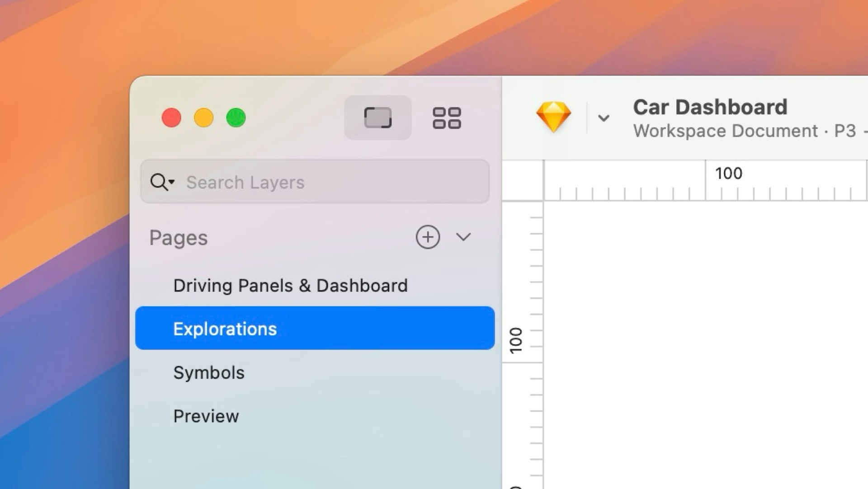The height and width of the screenshot is (489, 868).
Task: Expand the Pages list options chevron
Action: (x=463, y=237)
